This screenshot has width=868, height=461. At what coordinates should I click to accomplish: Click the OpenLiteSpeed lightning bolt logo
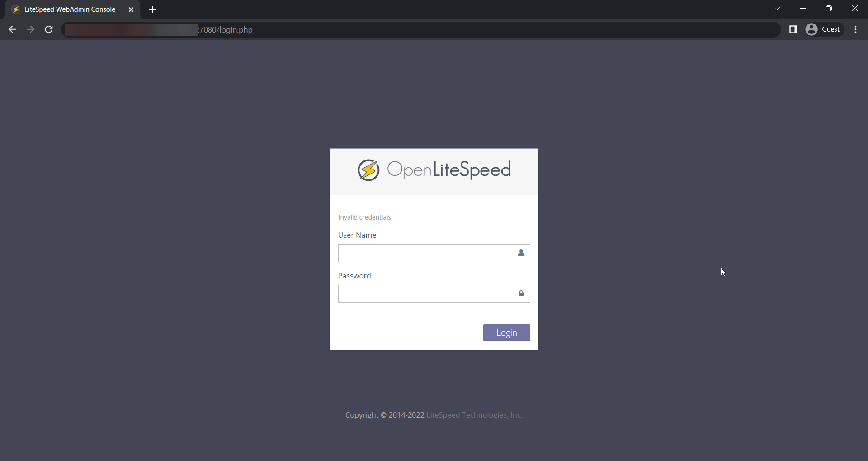pos(368,170)
